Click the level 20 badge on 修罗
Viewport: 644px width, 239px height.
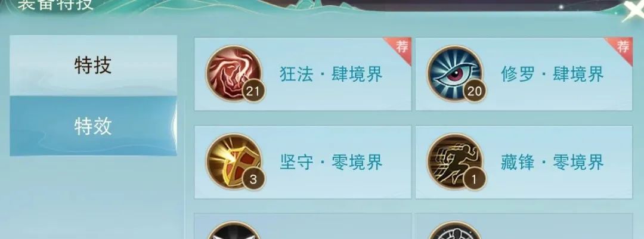pos(475,91)
